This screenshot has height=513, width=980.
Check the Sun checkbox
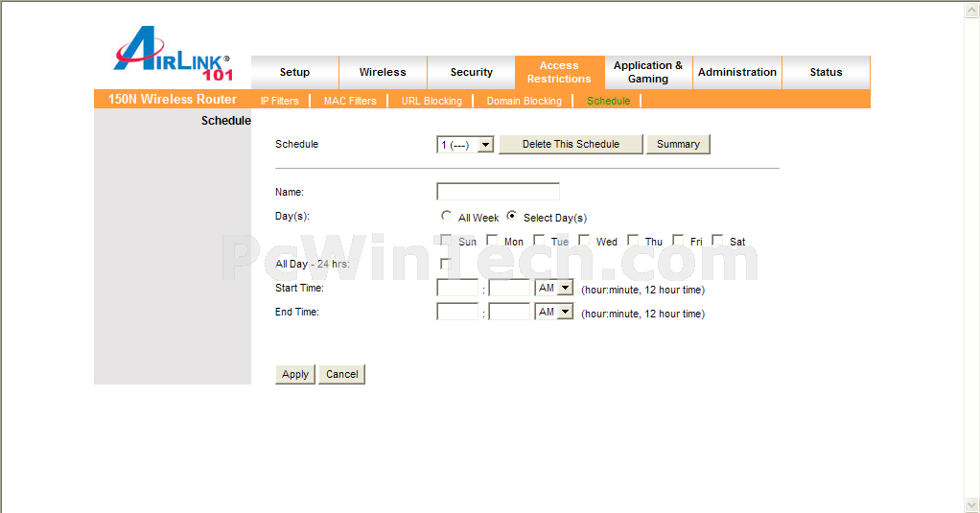[446, 240]
